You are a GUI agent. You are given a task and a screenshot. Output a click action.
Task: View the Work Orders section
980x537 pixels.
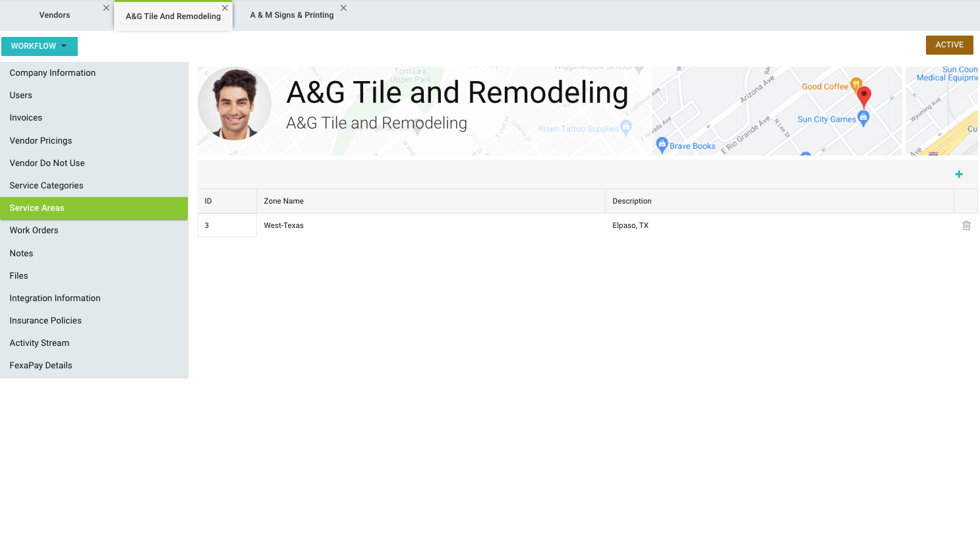[34, 230]
